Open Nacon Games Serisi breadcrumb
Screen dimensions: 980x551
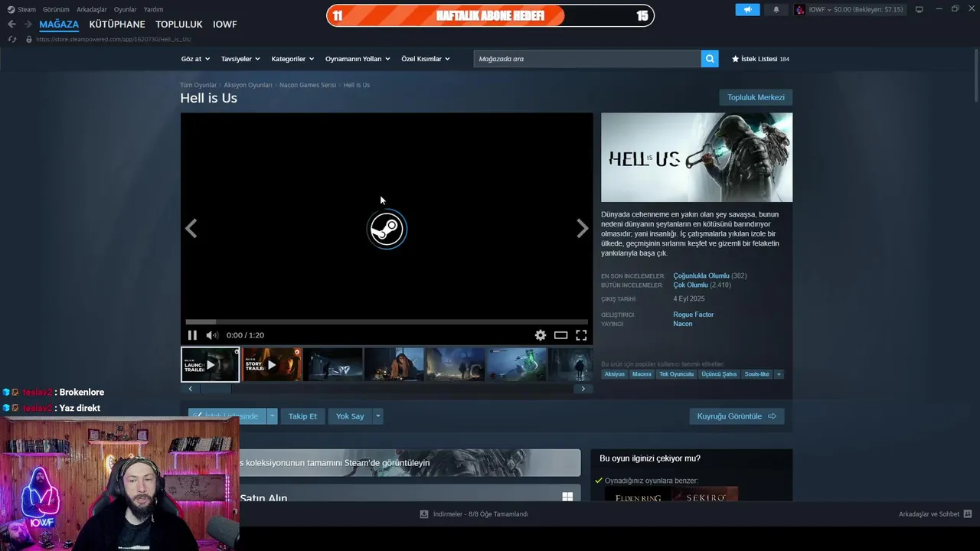[308, 85]
